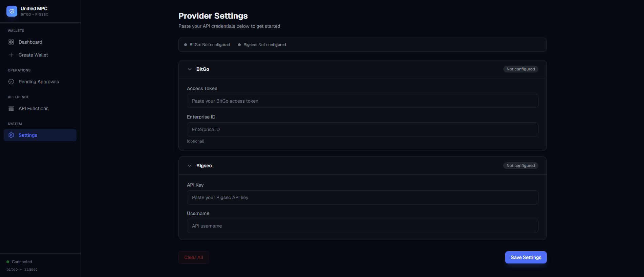Click the Username label
Viewport: 644px width, 277px height.
198,213
